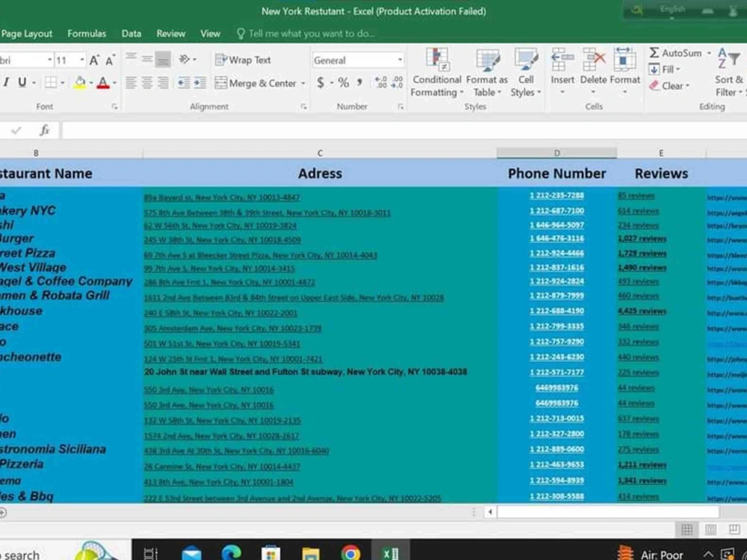Open the Merge & Center dropdown arrow
747x560 pixels.
(x=303, y=84)
